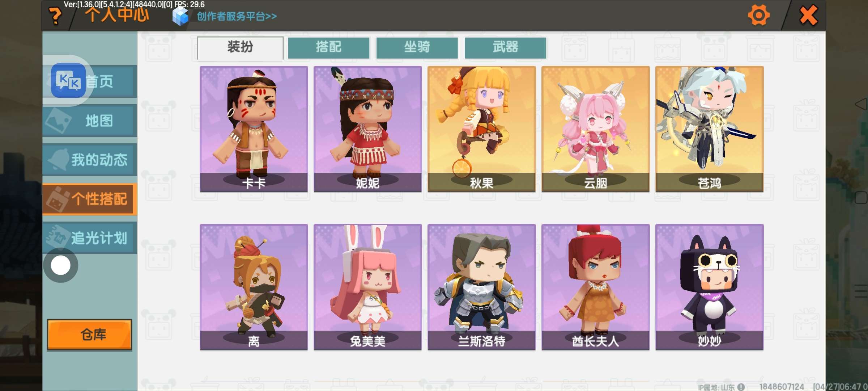Open the 武器 tab
This screenshot has width=868, height=391.
pos(505,47)
